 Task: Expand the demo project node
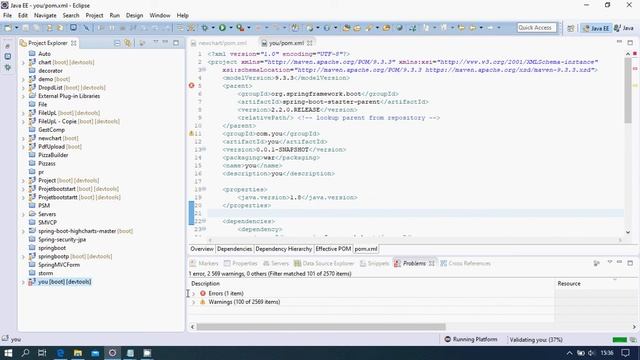[x=23, y=79]
